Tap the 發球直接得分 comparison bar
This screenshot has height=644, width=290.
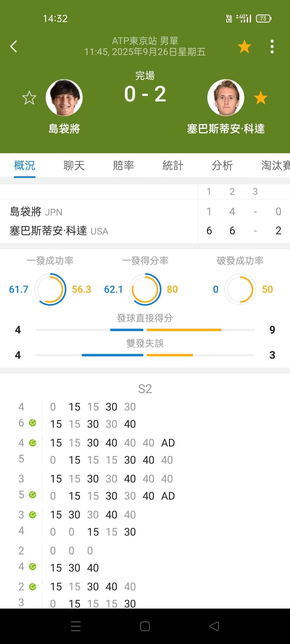[x=145, y=330]
